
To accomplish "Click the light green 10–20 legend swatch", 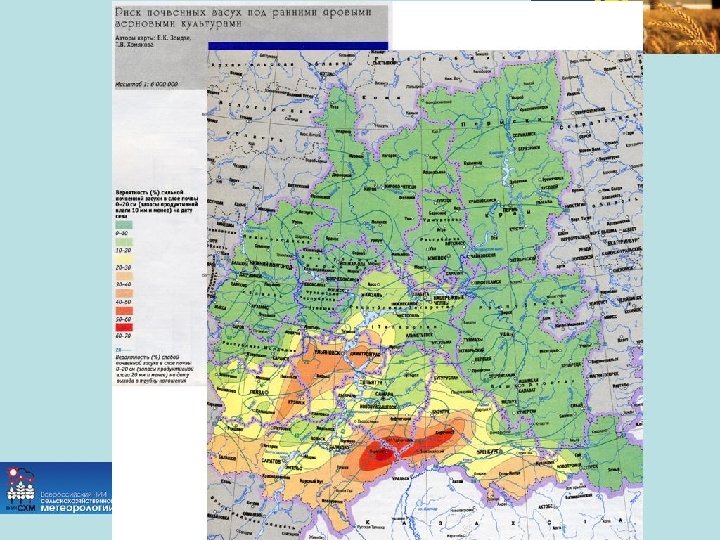I will [x=124, y=242].
